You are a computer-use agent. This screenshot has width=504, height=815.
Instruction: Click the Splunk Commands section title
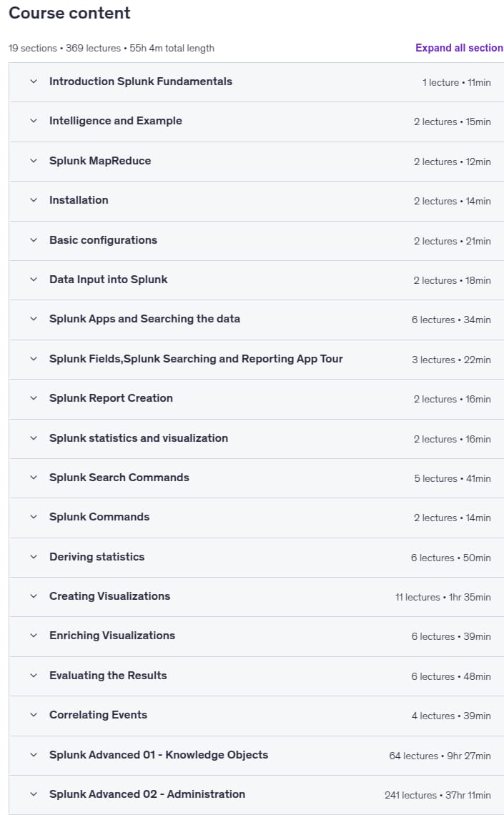[x=99, y=517]
